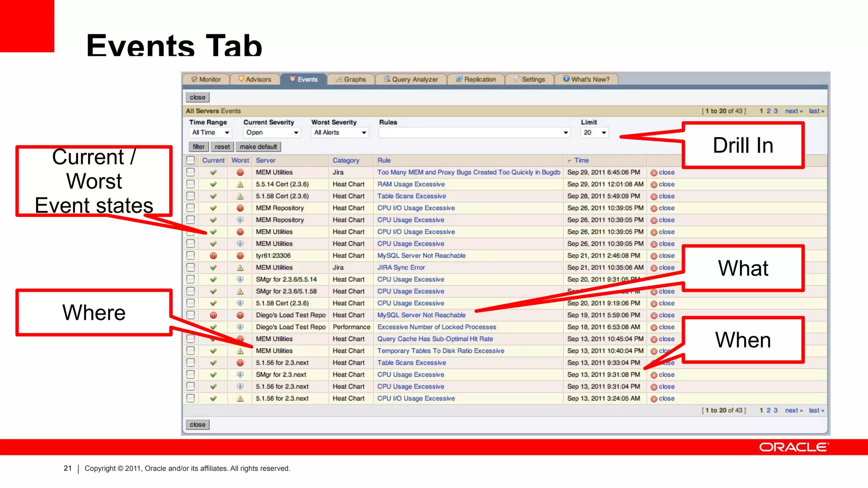
Task: Open the Graphs tab
Action: click(x=351, y=79)
